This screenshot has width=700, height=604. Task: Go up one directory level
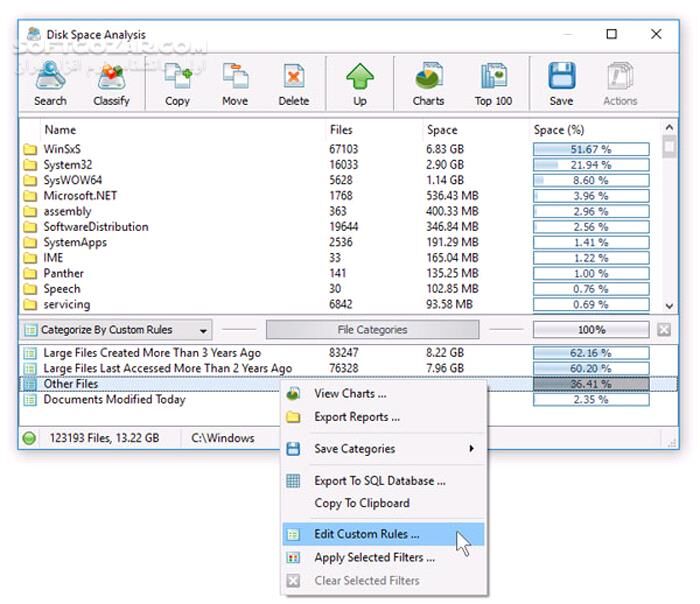360,83
